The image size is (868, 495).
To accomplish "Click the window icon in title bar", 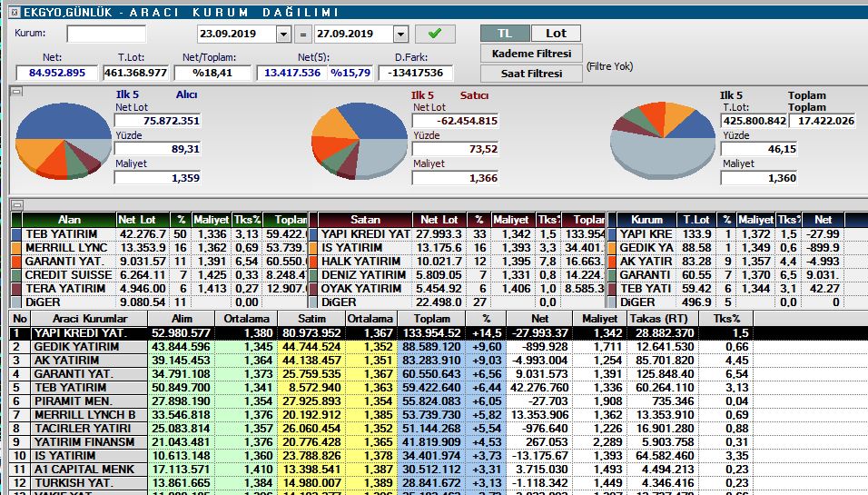I will (x=15, y=12).
